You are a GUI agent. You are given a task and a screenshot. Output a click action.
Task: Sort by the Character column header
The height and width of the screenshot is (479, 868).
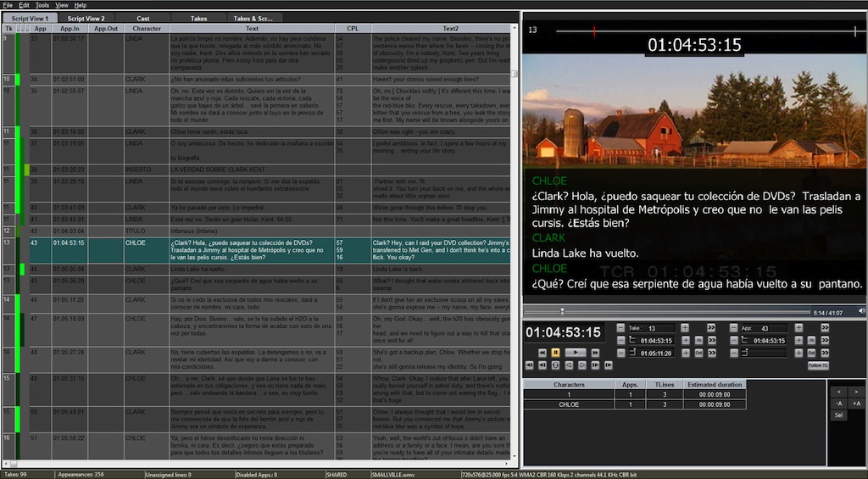[x=147, y=28]
